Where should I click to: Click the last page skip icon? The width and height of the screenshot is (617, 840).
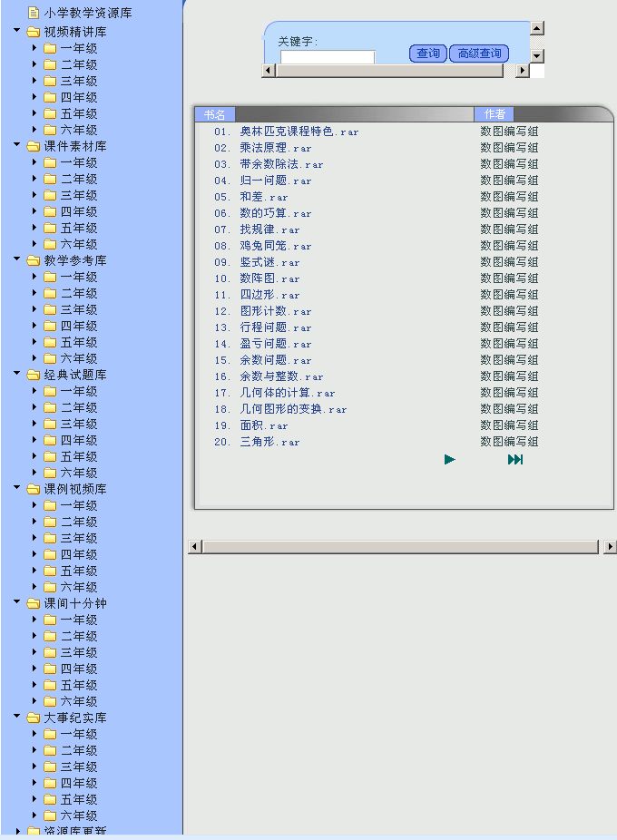point(515,460)
